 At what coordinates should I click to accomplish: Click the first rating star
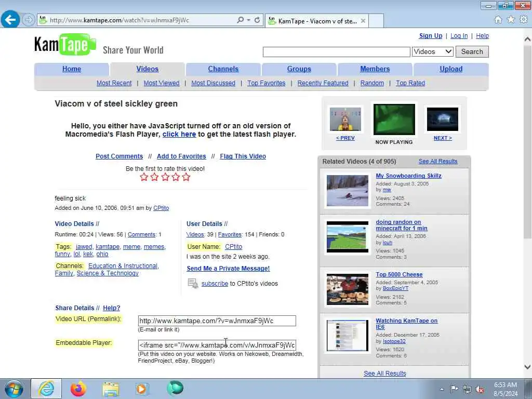pyautogui.click(x=144, y=177)
